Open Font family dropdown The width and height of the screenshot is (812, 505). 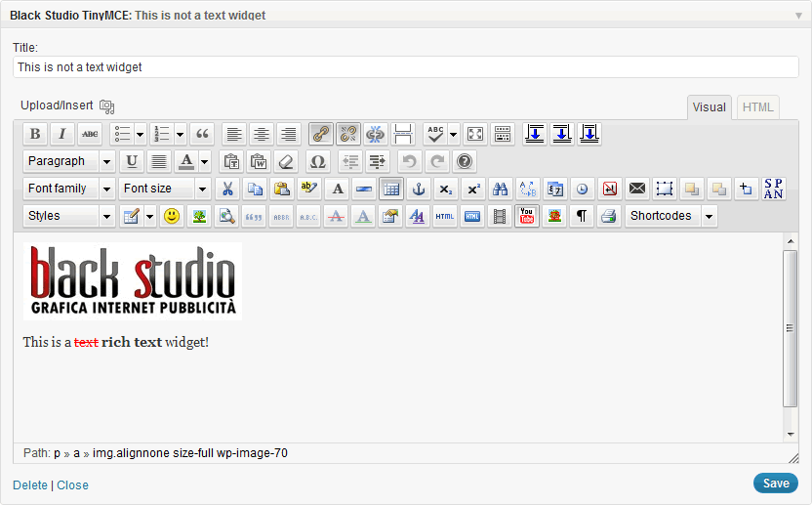(x=68, y=189)
